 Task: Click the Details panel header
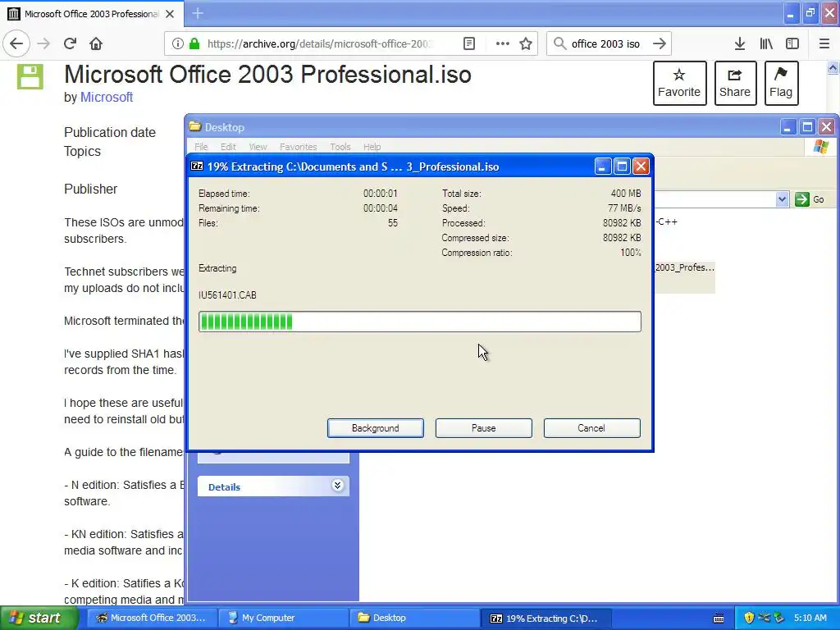[x=273, y=486]
